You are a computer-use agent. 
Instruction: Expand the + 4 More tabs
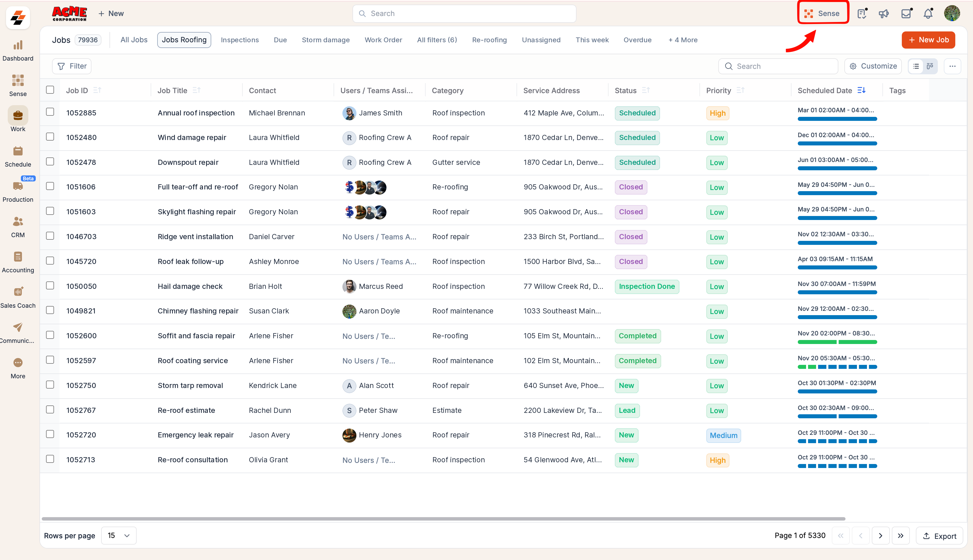[x=683, y=40]
